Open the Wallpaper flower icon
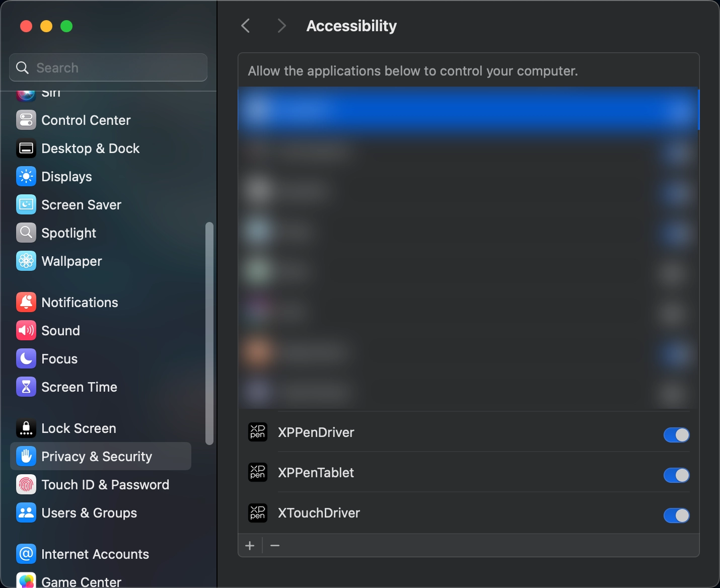This screenshot has width=720, height=588. (26, 261)
